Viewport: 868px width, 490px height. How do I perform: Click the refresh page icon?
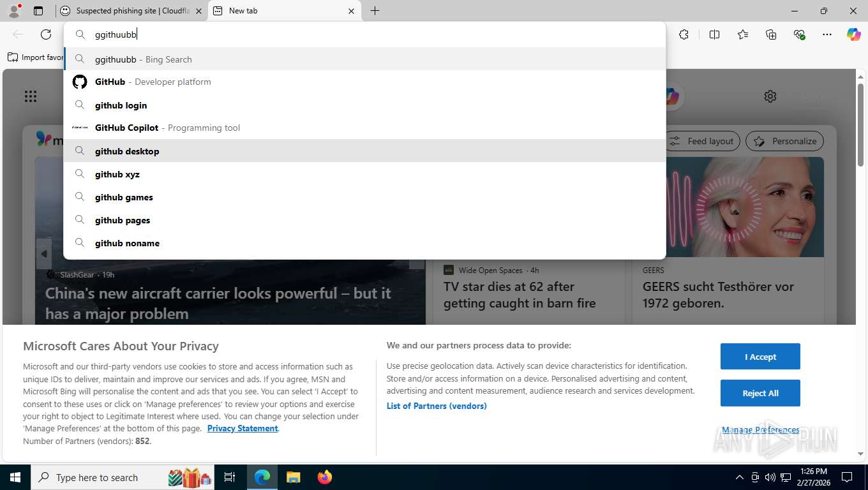pyautogui.click(x=46, y=34)
